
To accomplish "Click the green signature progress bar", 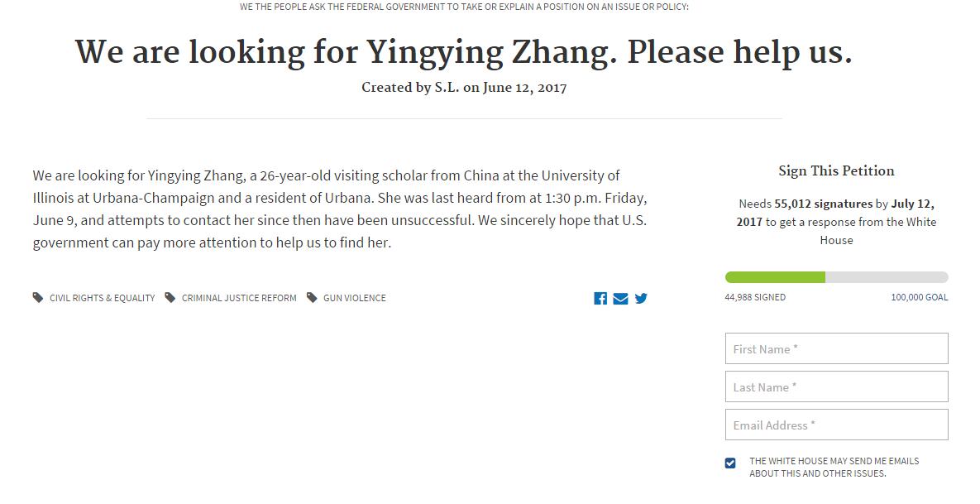I will (775, 277).
